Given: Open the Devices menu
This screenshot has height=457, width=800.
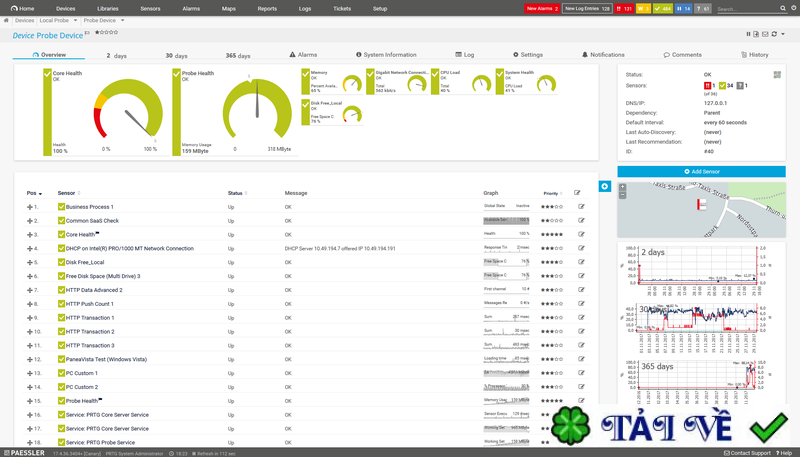Looking at the screenshot, I should click(65, 9).
